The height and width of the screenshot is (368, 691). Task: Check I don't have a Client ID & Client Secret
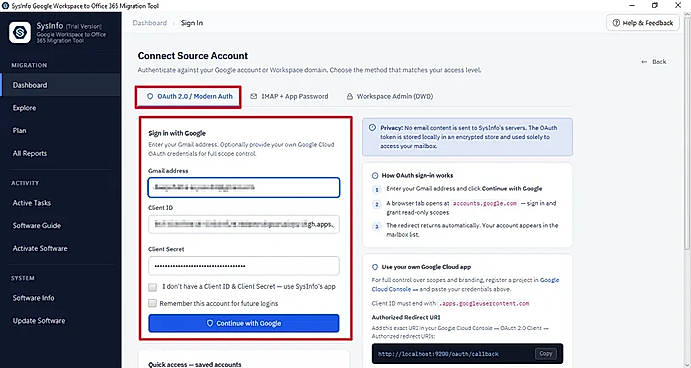point(152,287)
